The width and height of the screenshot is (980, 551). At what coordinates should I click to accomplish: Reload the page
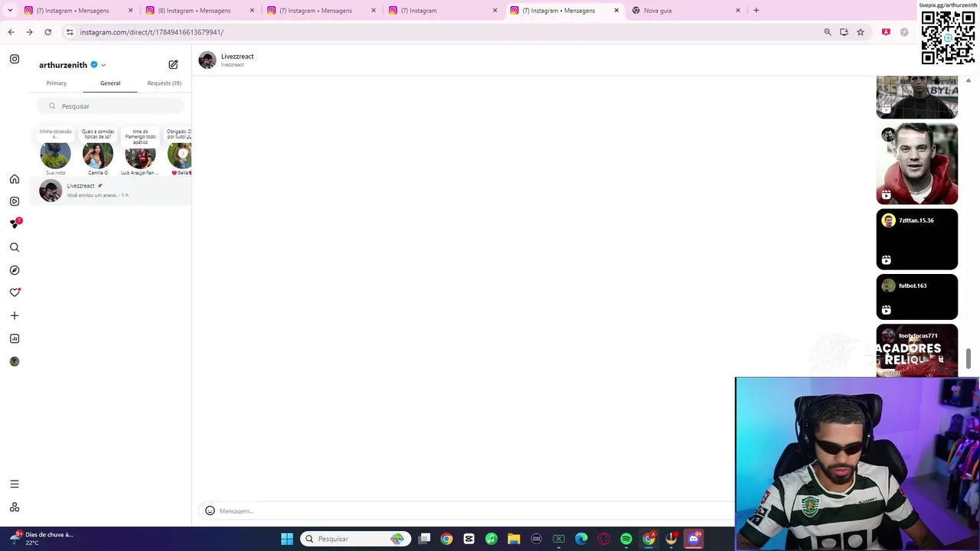tap(47, 32)
